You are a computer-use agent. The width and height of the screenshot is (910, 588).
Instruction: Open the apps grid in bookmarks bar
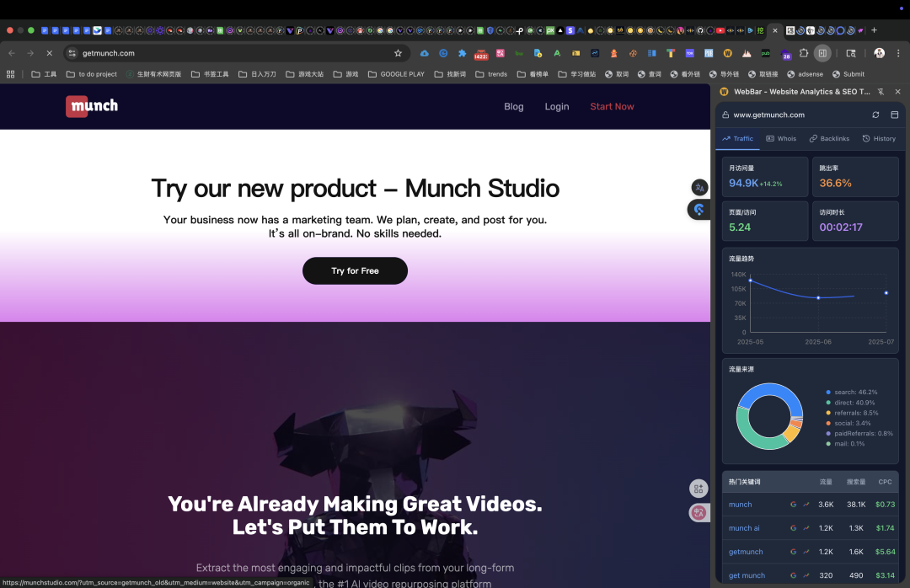10,74
